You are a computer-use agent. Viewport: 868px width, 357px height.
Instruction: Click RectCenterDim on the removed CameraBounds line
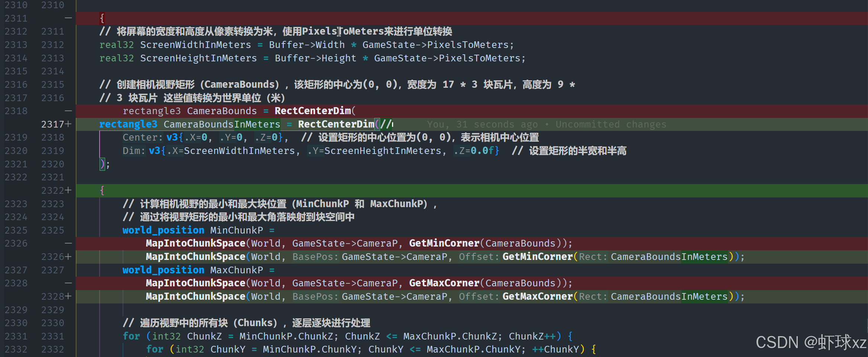tap(313, 111)
